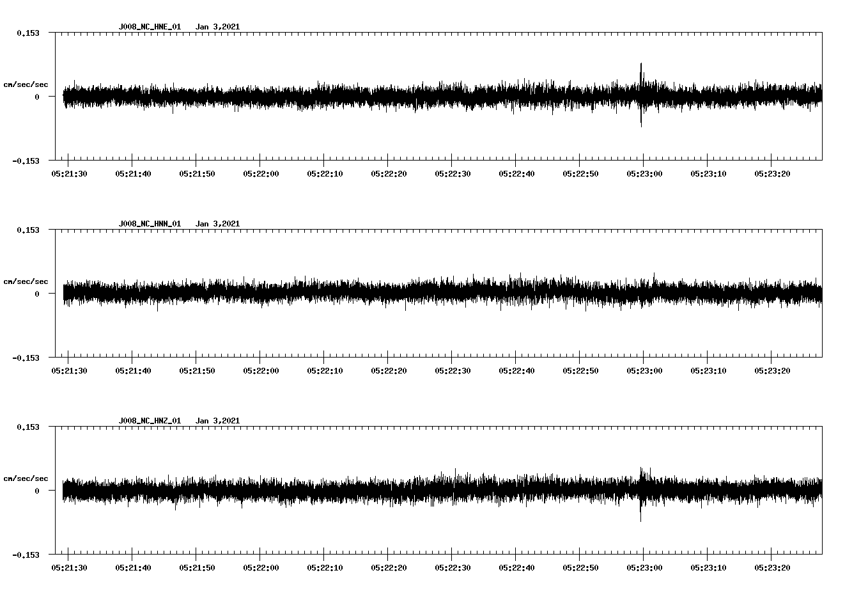Click the J008_NC_HNN_01 trace label
The image size is (868, 591).
150,224
